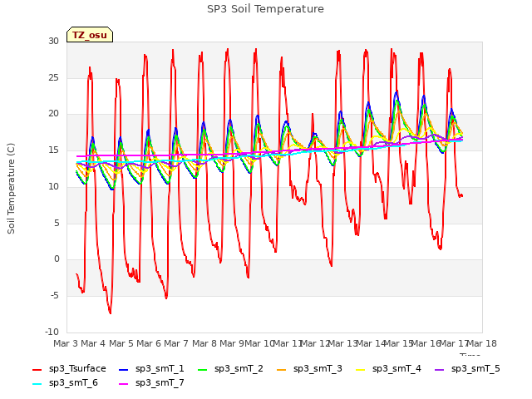This screenshot has height=399, width=532.
Task: Click the cyan sp3_smT_6 legend swatch
Action: tap(37, 384)
